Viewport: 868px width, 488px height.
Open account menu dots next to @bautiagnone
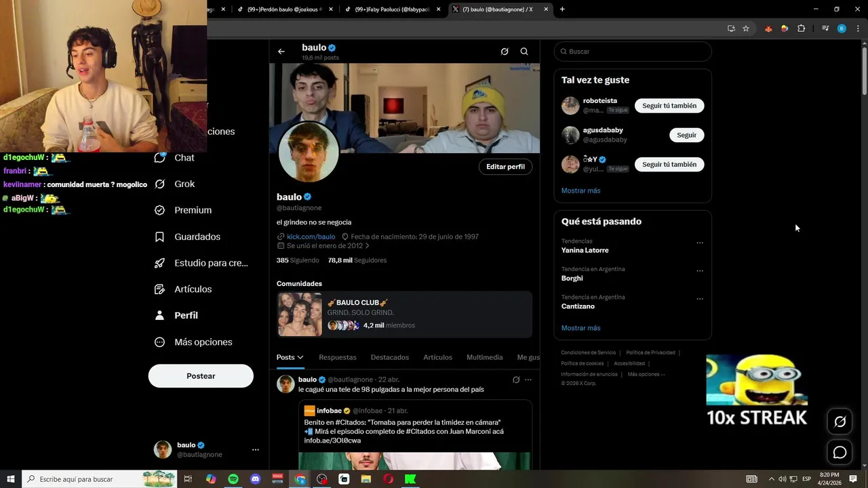tap(256, 449)
